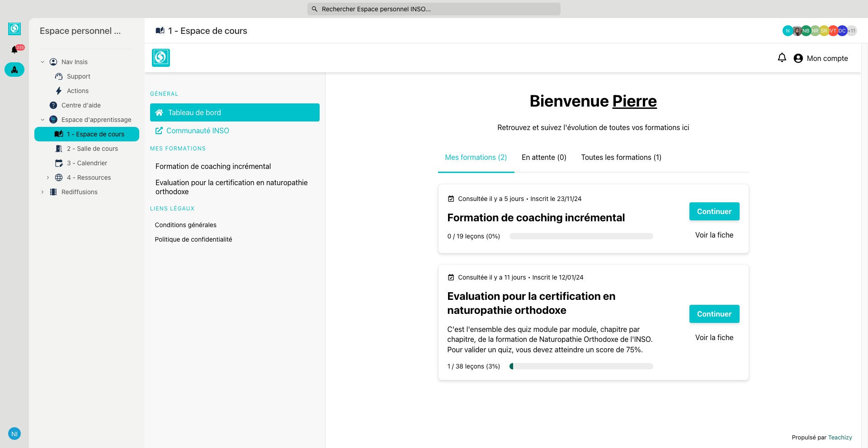
Task: Open notifications bell with red badge
Action: [x=15, y=49]
